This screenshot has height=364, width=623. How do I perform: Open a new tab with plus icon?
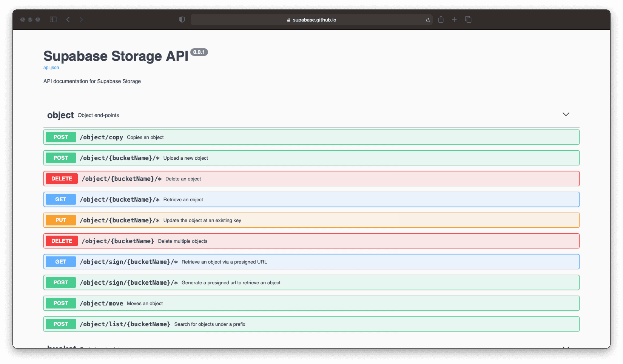454,20
